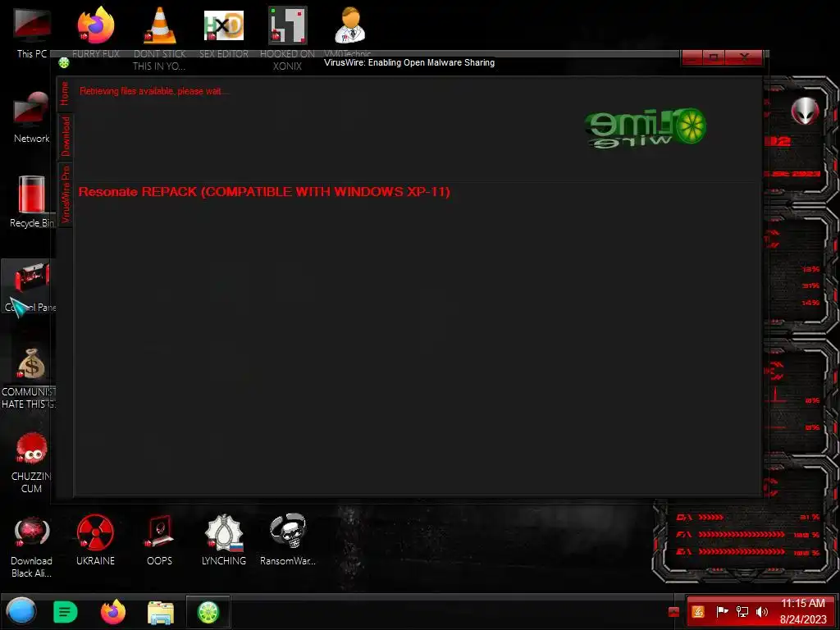Click the small red tray icon
This screenshot has width=840, height=630.
(674, 612)
